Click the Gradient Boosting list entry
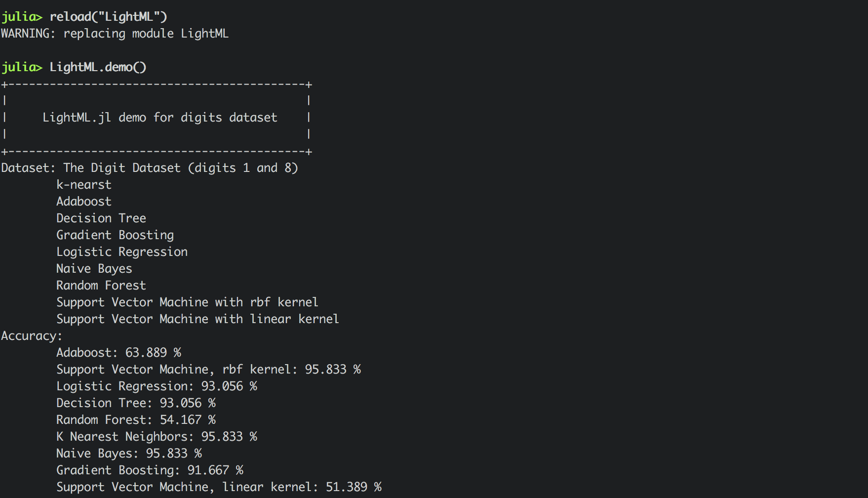This screenshot has width=868, height=498. click(x=115, y=235)
